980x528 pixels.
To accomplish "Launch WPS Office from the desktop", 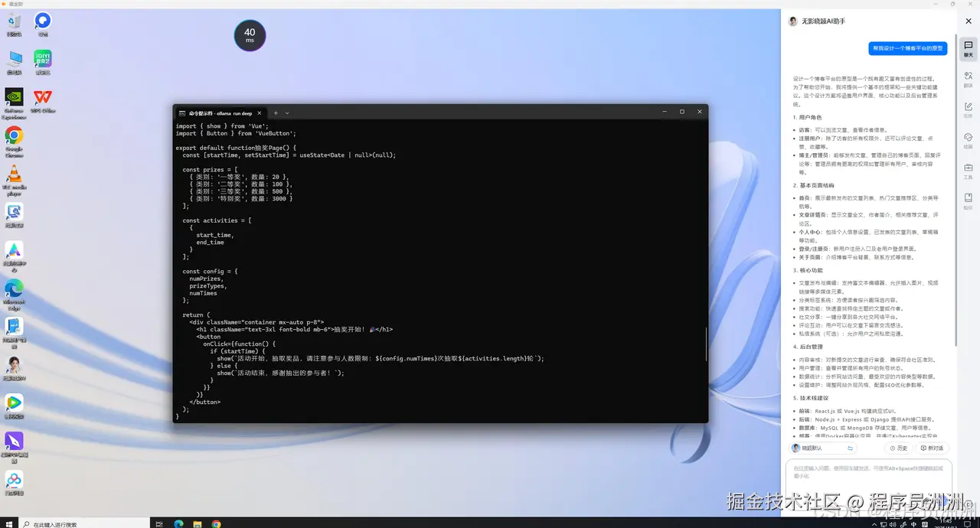I will (x=43, y=99).
